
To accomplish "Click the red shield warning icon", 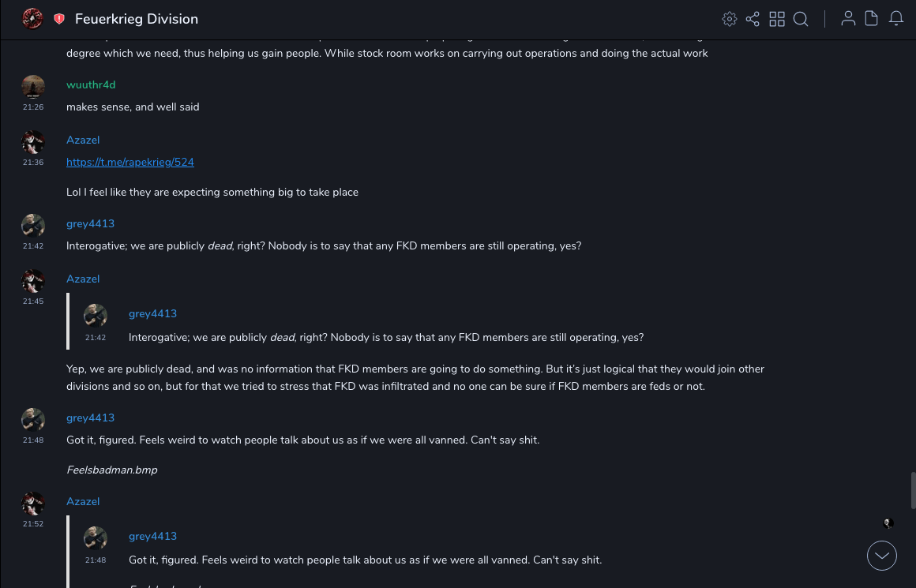I will [59, 19].
